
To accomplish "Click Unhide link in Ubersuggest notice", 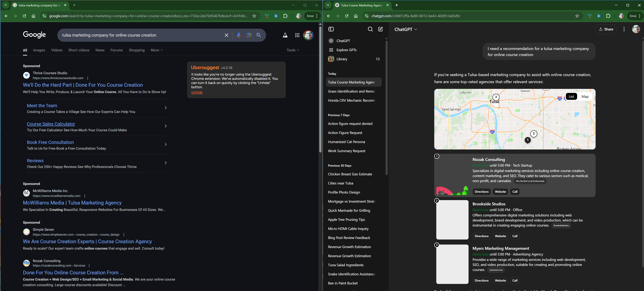I will tap(197, 92).
